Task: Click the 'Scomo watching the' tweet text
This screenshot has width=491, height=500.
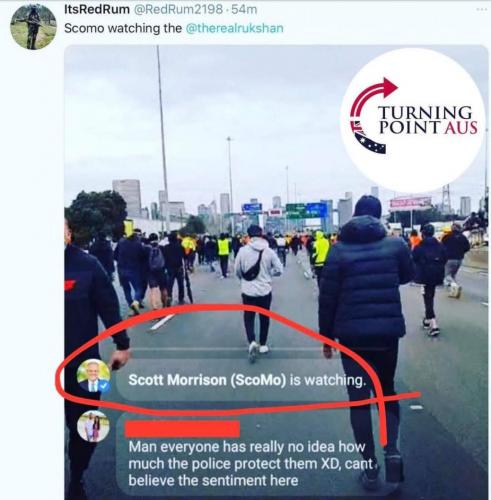Action: (123, 28)
